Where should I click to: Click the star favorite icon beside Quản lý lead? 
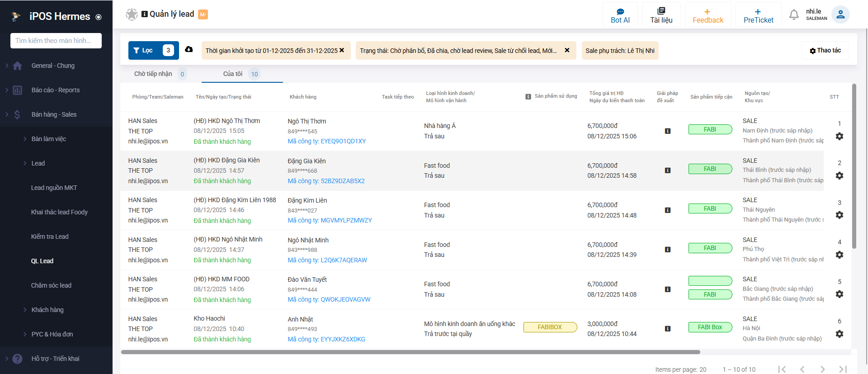[132, 14]
